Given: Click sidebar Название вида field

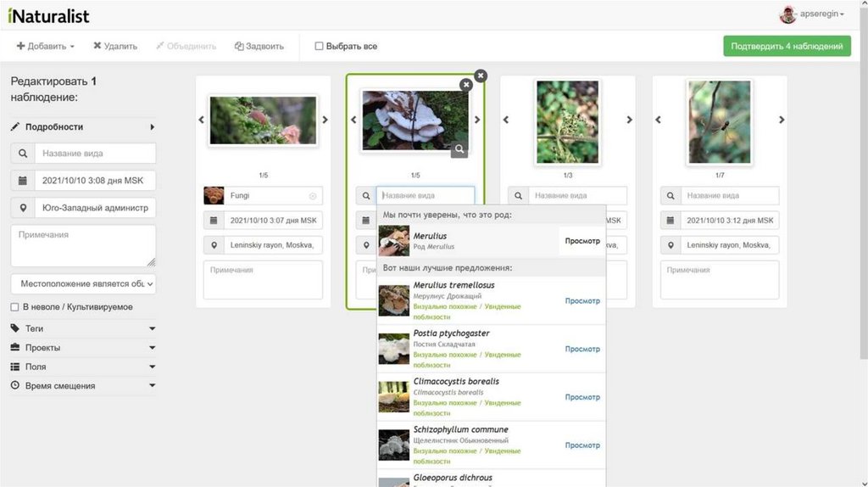Looking at the screenshot, I should [95, 154].
